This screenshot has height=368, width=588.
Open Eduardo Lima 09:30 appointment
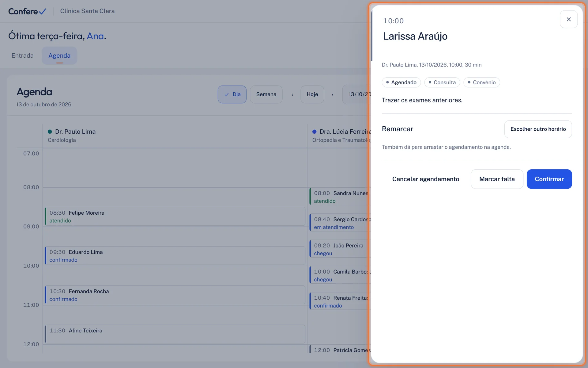[x=175, y=256]
